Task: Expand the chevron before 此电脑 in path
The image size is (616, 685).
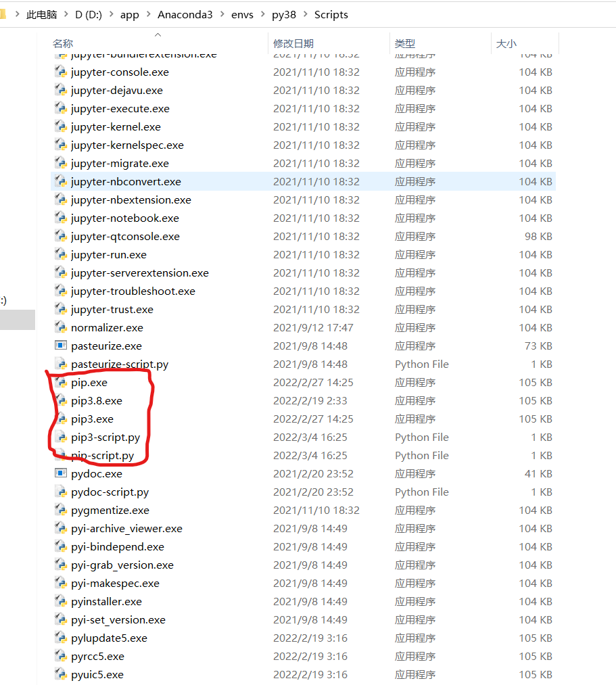Action: pyautogui.click(x=18, y=14)
